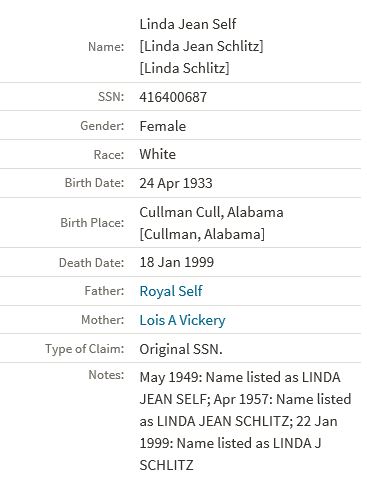The width and height of the screenshot is (367, 477).
Task: Click the birth date 24 Apr 1933
Action: coord(176,183)
